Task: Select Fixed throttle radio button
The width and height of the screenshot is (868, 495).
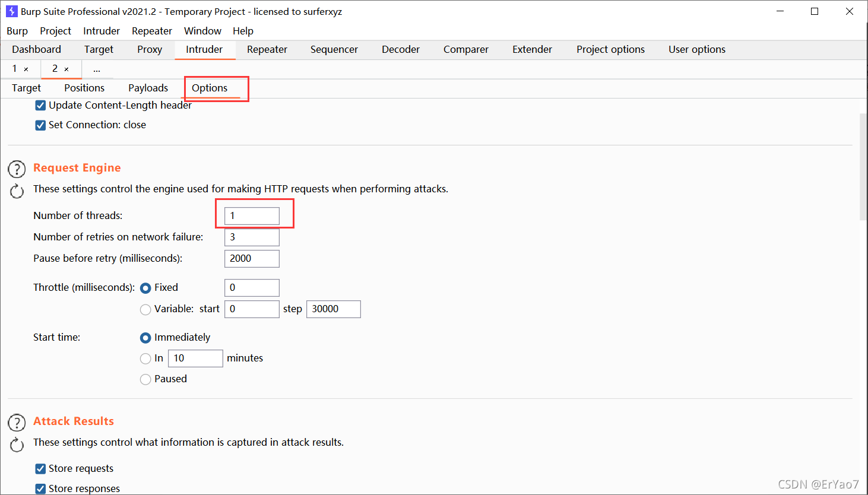Action: [x=145, y=288]
